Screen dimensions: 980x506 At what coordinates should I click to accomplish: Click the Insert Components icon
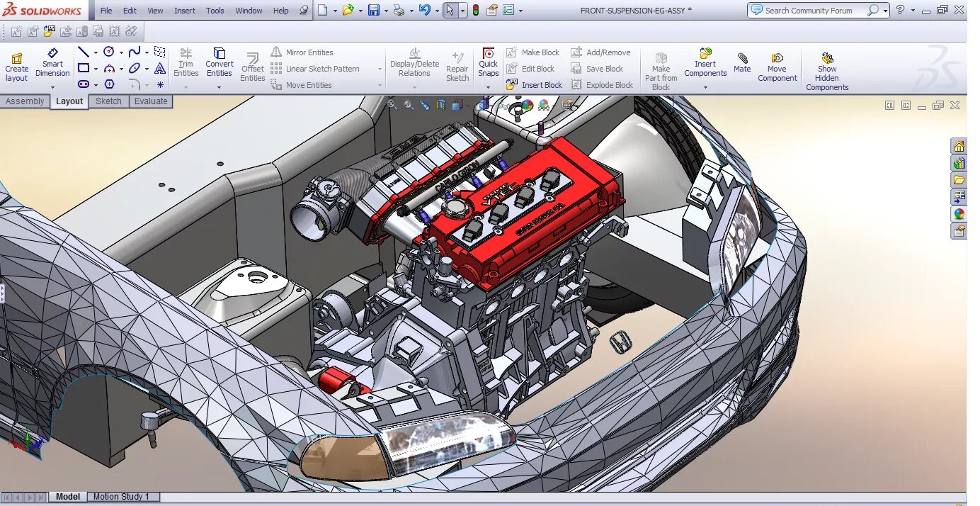[x=705, y=54]
